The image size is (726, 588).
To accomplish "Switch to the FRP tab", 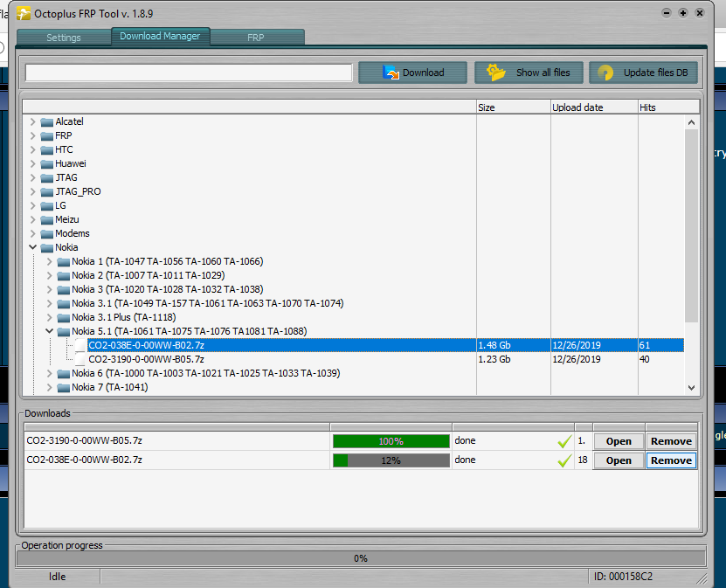I will pos(256,37).
